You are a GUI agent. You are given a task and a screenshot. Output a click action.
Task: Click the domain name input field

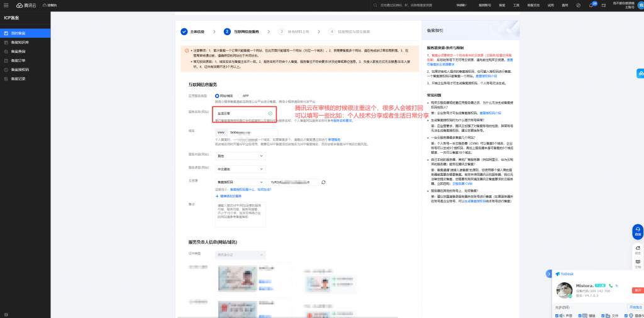point(252,133)
